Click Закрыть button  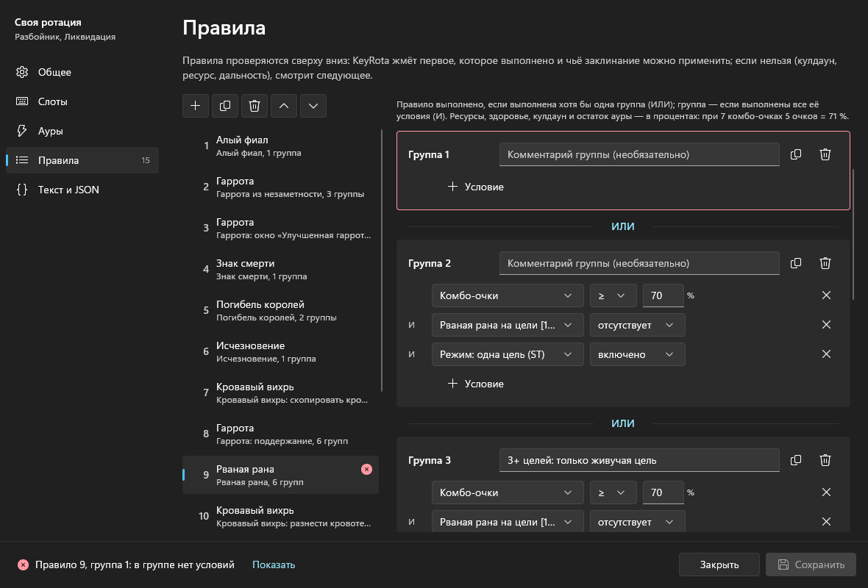tap(719, 564)
